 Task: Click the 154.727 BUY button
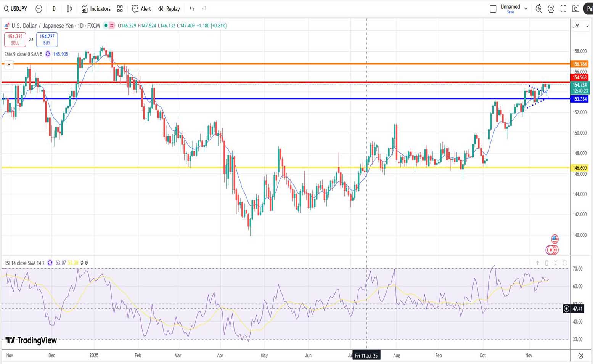(x=47, y=39)
